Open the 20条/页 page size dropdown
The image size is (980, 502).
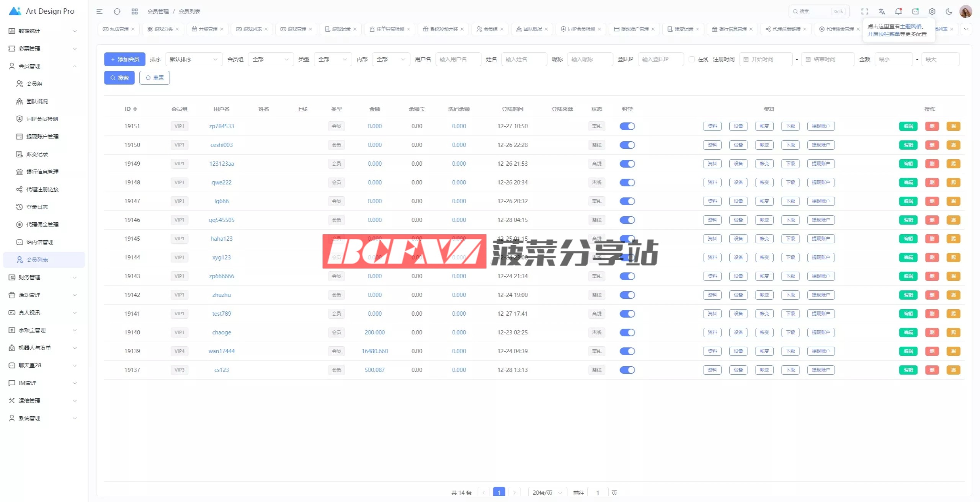pyautogui.click(x=547, y=492)
